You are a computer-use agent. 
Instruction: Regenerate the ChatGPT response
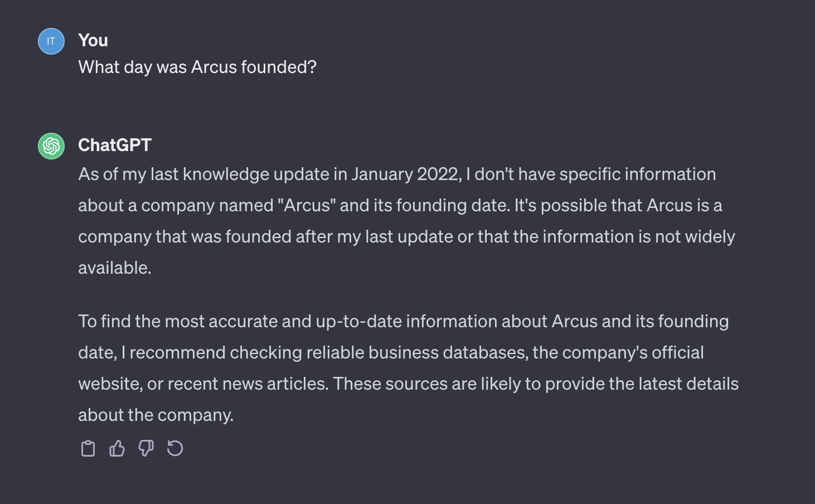[x=175, y=448]
